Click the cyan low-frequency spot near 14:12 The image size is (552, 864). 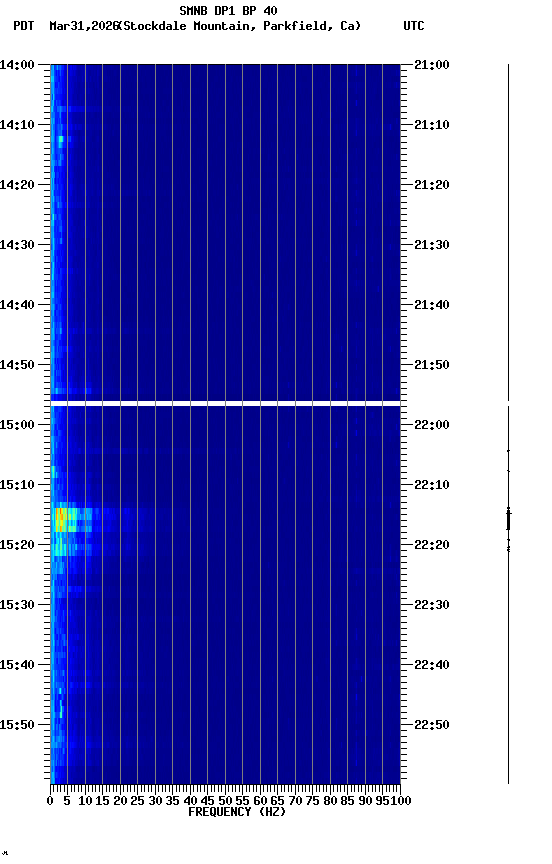(x=61, y=140)
